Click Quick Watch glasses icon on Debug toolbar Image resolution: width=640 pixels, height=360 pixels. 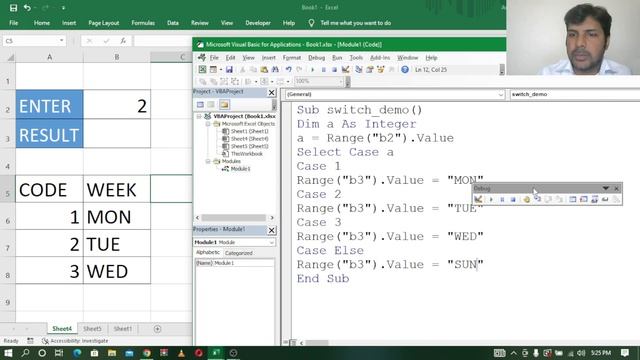[605, 199]
